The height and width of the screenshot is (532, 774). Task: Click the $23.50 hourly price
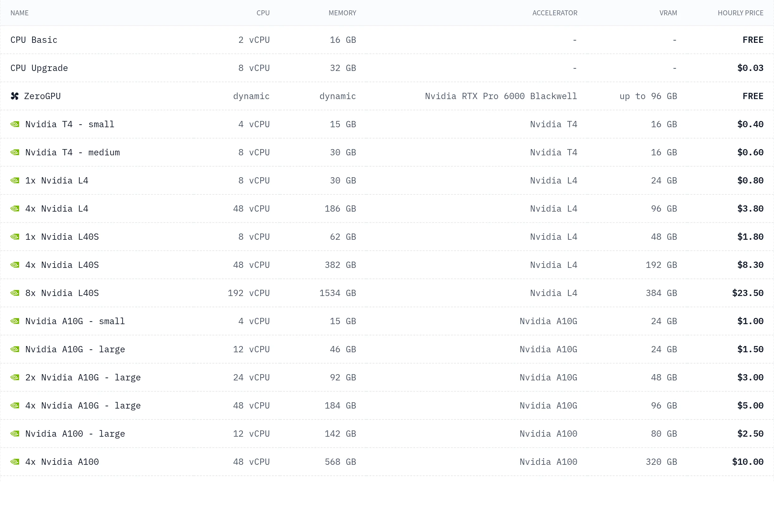point(748,293)
